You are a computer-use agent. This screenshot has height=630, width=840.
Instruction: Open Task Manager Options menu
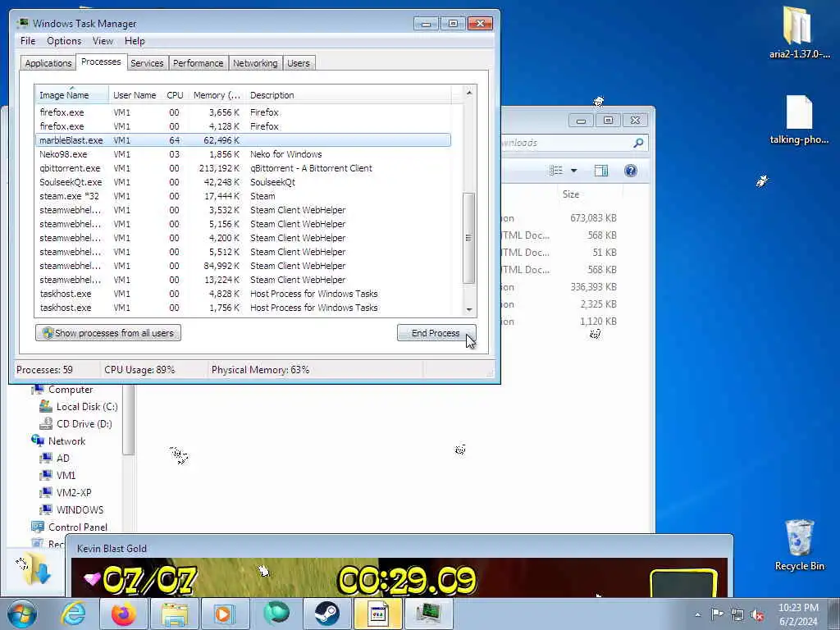pos(64,41)
